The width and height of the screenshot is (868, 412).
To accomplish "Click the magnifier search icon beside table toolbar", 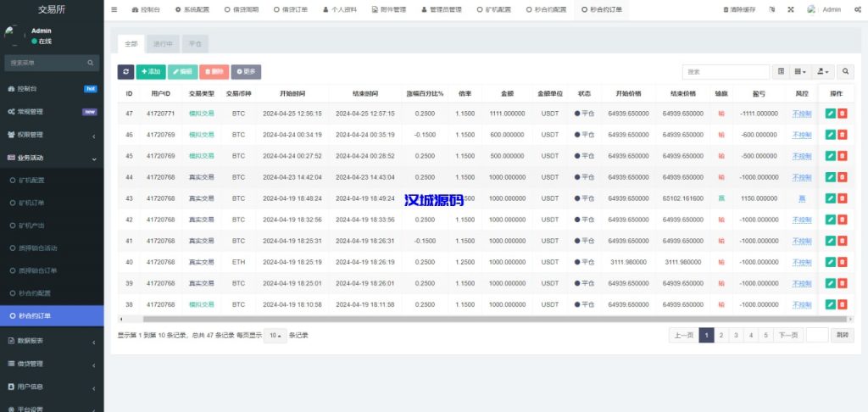I will pos(845,72).
